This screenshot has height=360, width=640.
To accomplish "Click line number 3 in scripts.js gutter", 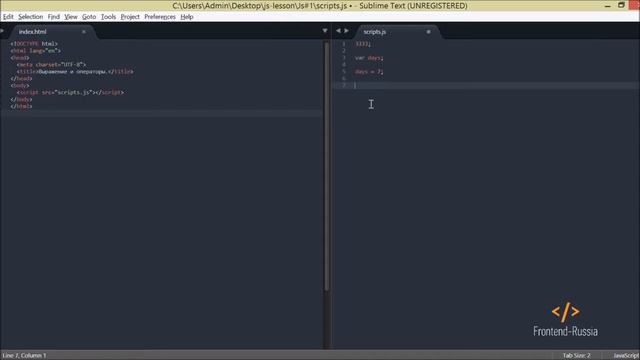I will (344, 58).
